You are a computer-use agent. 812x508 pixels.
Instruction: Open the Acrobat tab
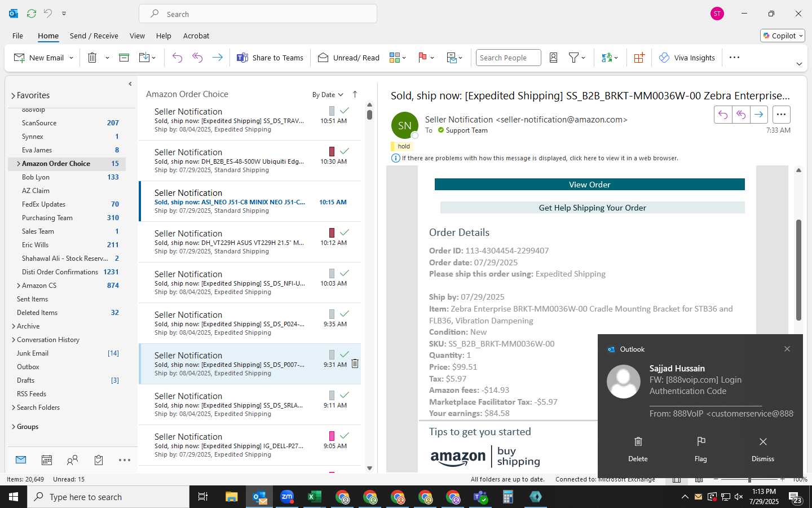(196, 36)
